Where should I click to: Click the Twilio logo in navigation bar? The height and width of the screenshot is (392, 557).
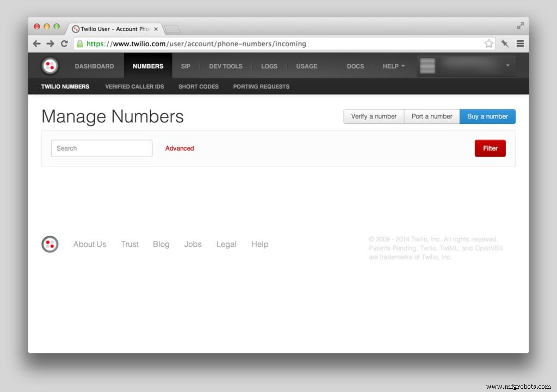[50, 66]
